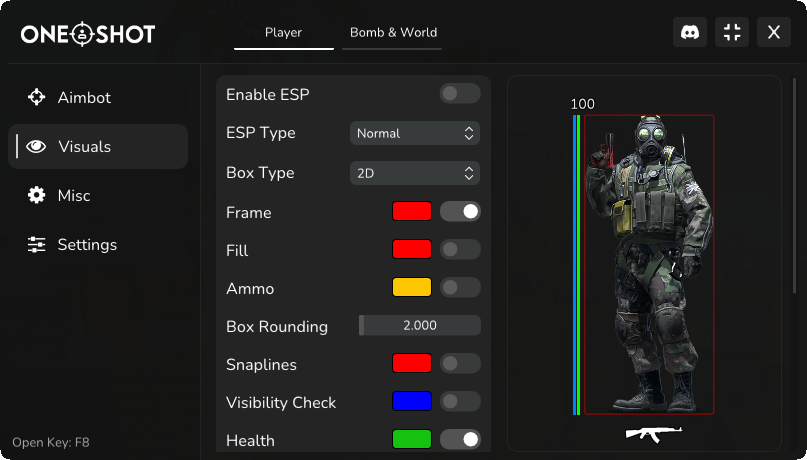Click the collapse window arrows icon
Screen dimensions: 807x460
click(732, 32)
